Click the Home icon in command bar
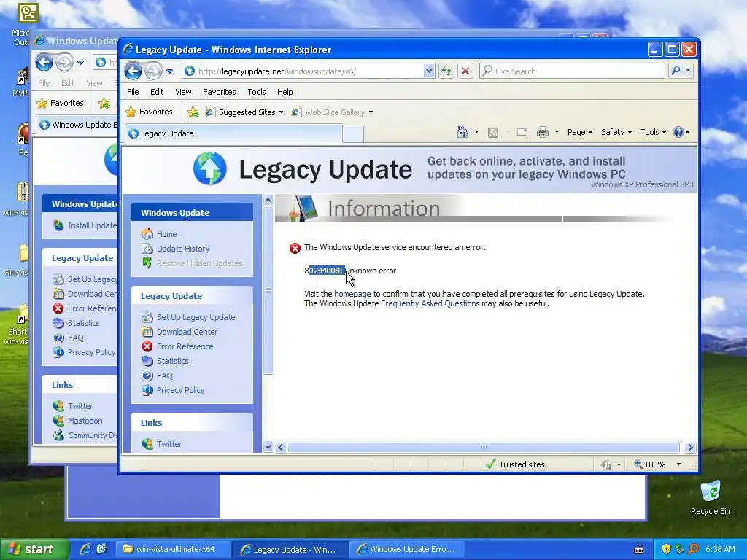 [x=462, y=132]
